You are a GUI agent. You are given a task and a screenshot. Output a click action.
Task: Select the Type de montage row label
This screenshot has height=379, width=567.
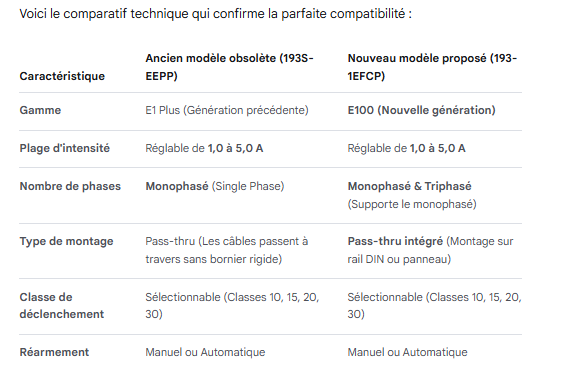pyautogui.click(x=66, y=241)
